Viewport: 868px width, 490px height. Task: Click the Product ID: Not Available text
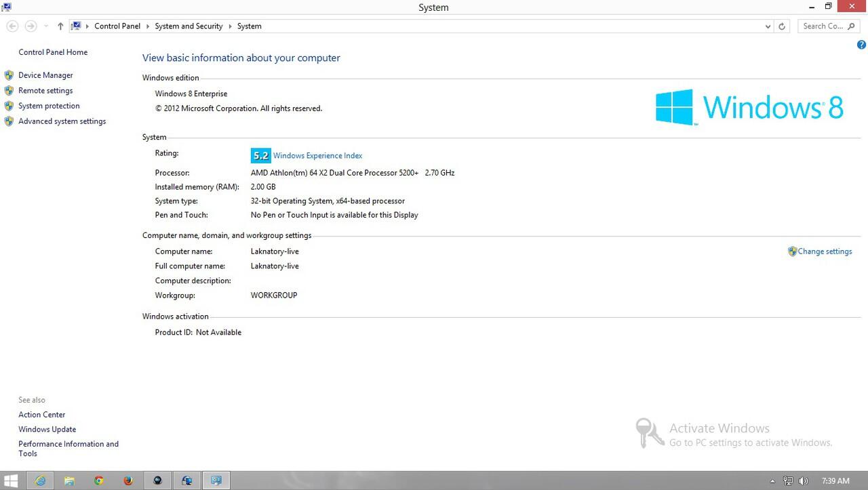coord(198,333)
